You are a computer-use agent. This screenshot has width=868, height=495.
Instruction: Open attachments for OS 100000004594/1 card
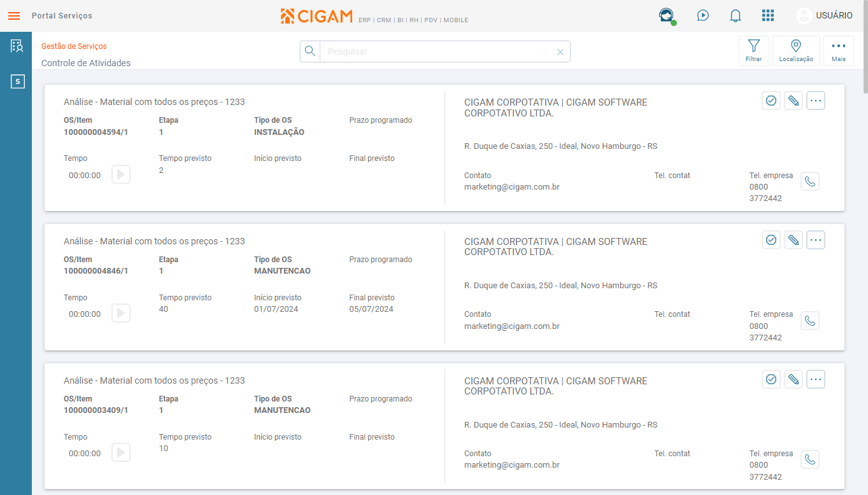(793, 101)
